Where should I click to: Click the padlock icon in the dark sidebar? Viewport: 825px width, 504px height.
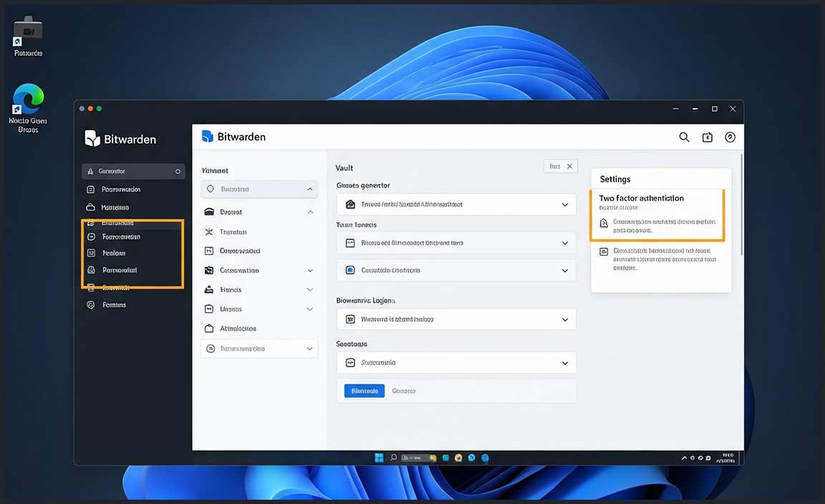91,270
